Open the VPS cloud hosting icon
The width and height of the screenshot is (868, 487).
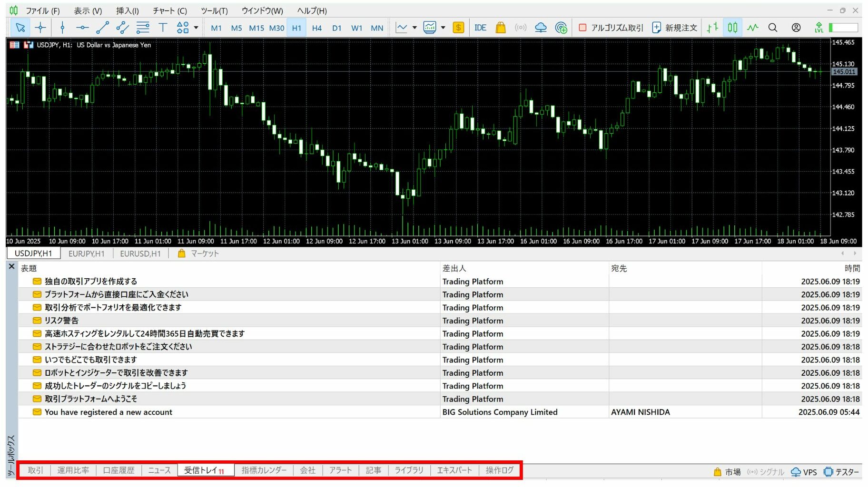541,28
